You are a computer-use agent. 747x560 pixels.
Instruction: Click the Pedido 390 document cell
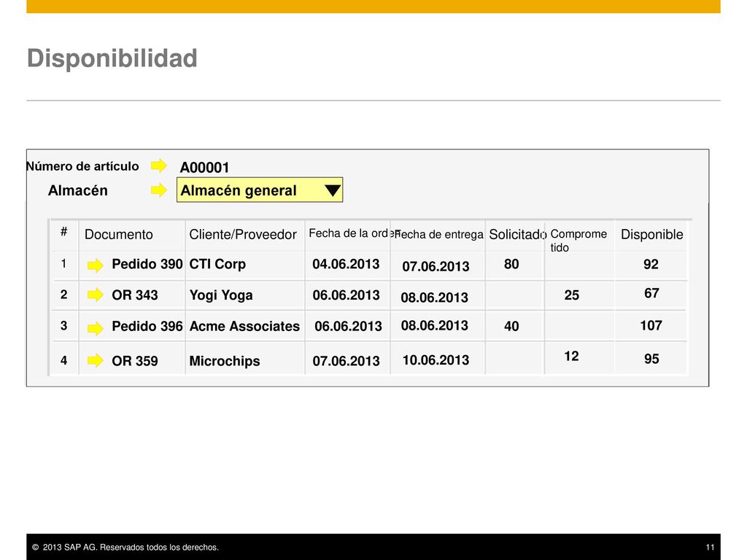[147, 264]
